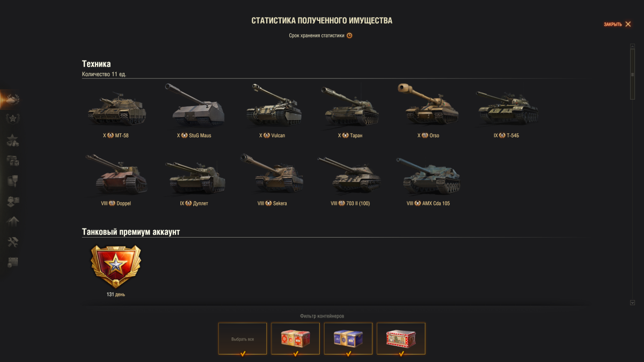Open the paint brush customization sidebar icon

[12, 181]
